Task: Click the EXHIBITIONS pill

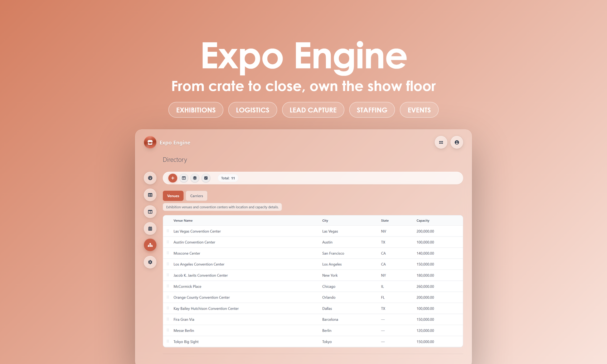Action: point(196,110)
